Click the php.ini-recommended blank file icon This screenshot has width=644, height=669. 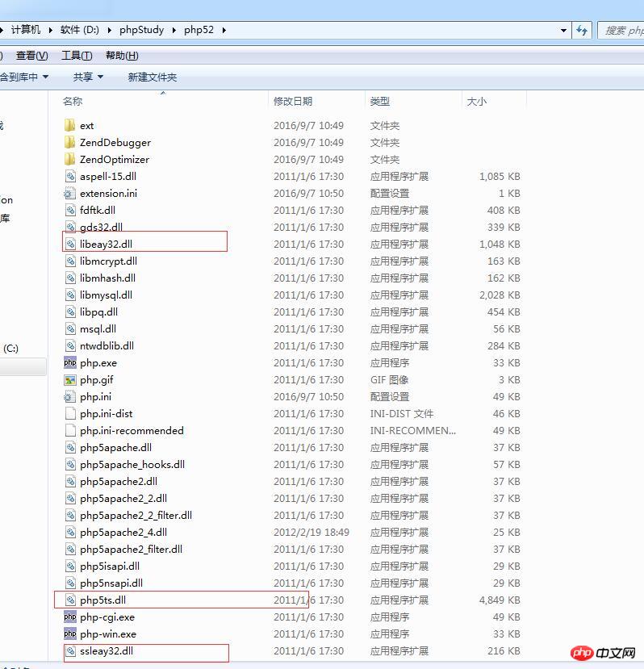click(x=70, y=430)
